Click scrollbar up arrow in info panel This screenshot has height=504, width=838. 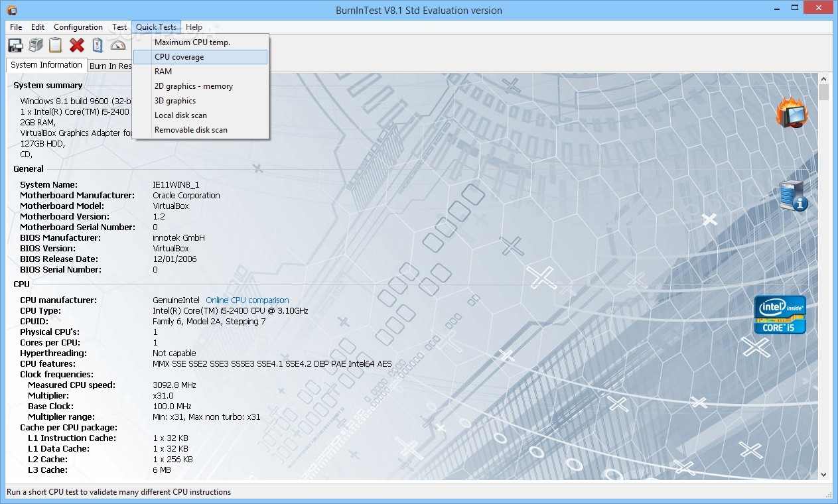tap(823, 78)
